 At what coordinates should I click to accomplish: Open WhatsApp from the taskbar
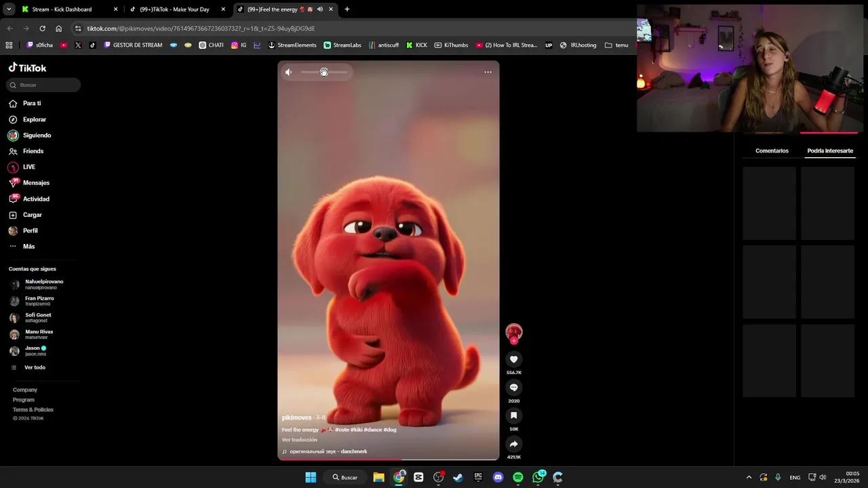point(538,477)
